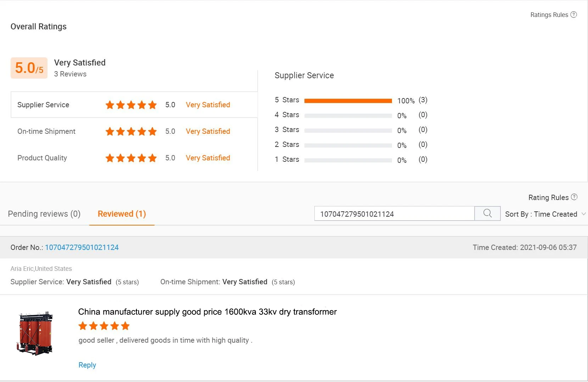The height and width of the screenshot is (382, 588).
Task: Switch to Pending reviews tab
Action: tap(44, 214)
